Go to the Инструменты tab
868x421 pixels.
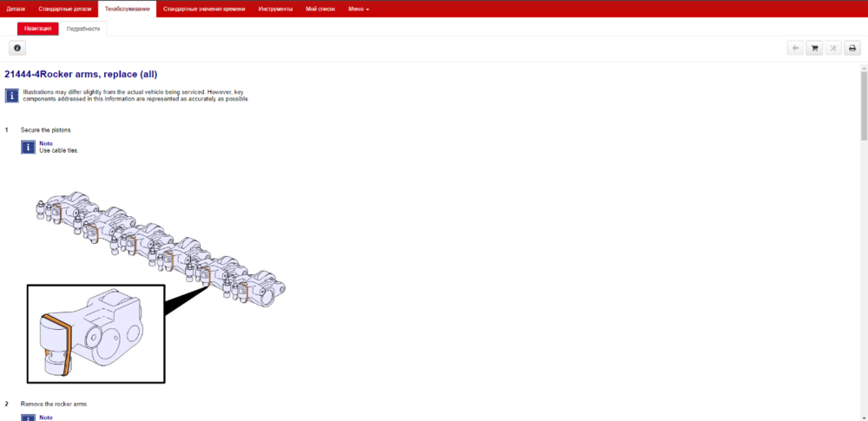pyautogui.click(x=275, y=9)
